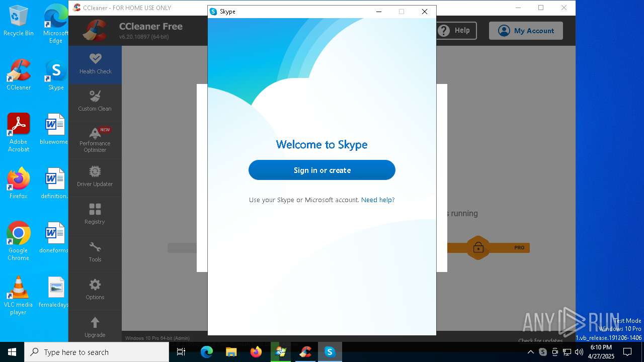Select VLC media player desktop shortcut
Viewport: 644px width, 362px height.
[19, 296]
